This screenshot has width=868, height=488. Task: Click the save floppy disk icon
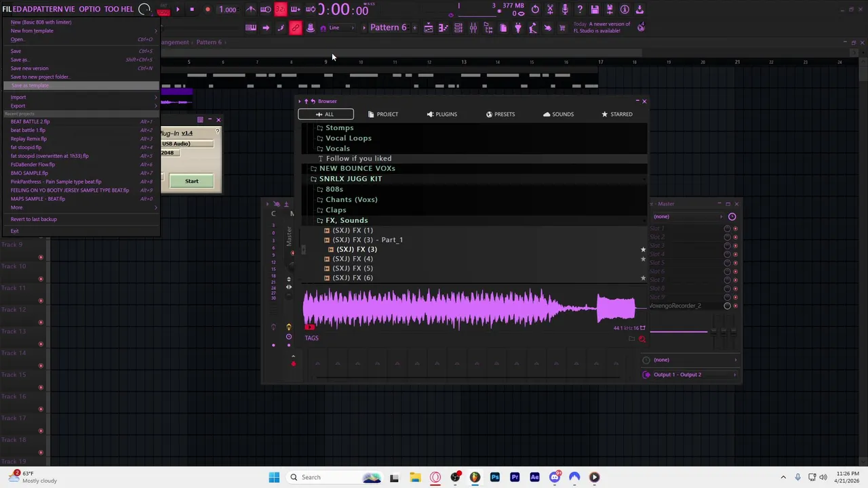tap(595, 9)
